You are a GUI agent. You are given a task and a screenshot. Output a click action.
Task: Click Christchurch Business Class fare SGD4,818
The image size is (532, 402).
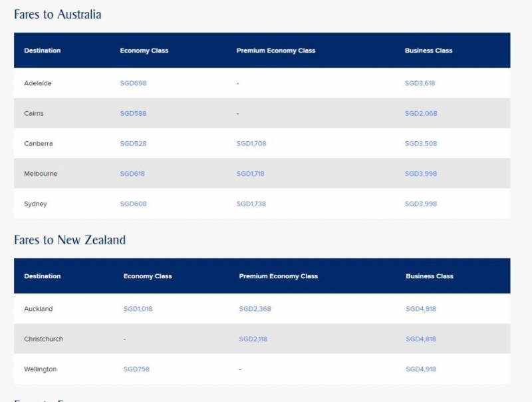coord(421,339)
